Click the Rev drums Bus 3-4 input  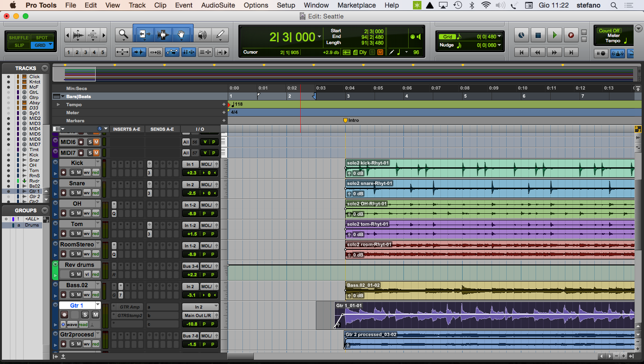click(x=190, y=266)
